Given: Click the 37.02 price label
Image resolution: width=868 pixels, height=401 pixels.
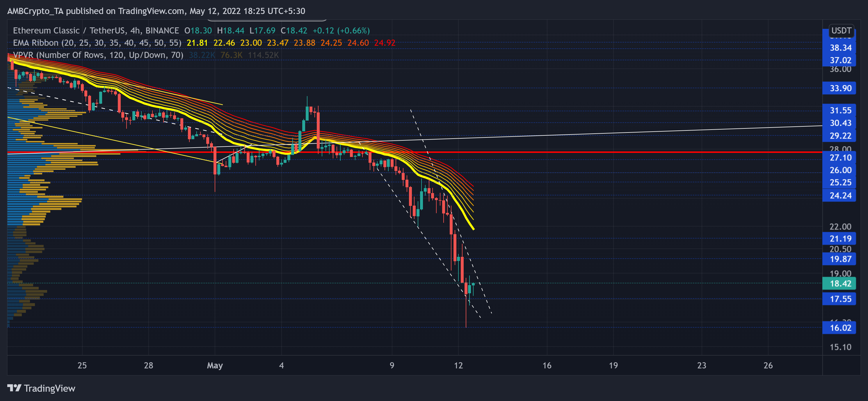Looking at the screenshot, I should (x=839, y=60).
